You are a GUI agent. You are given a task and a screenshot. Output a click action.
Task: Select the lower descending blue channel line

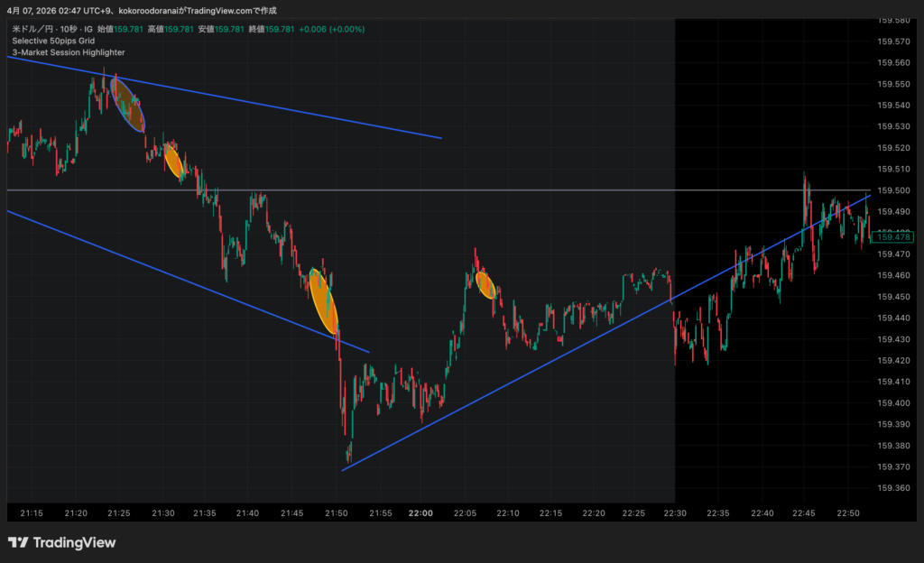click(x=180, y=277)
